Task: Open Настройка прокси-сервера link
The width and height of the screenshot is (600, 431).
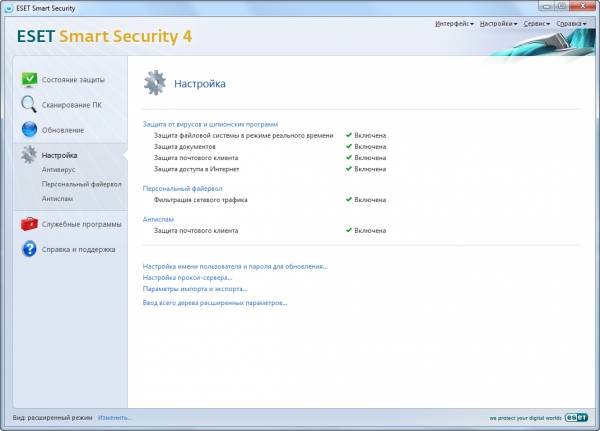Action: click(187, 278)
